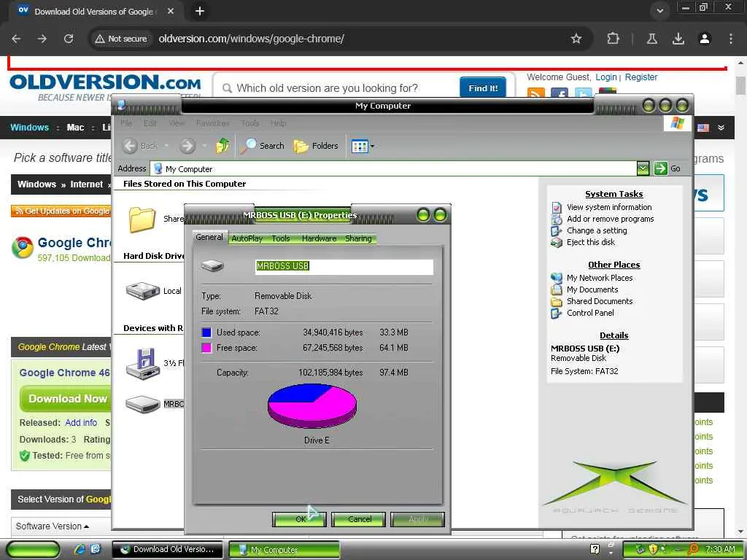747x560 pixels.
Task: Click the Drive E pie chart
Action: pyautogui.click(x=312, y=406)
